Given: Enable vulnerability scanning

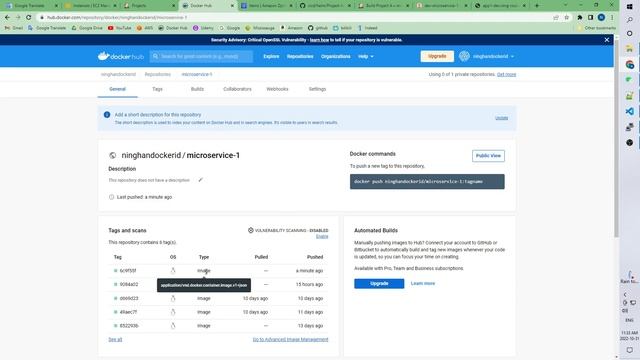Looking at the screenshot, I should click(322, 236).
